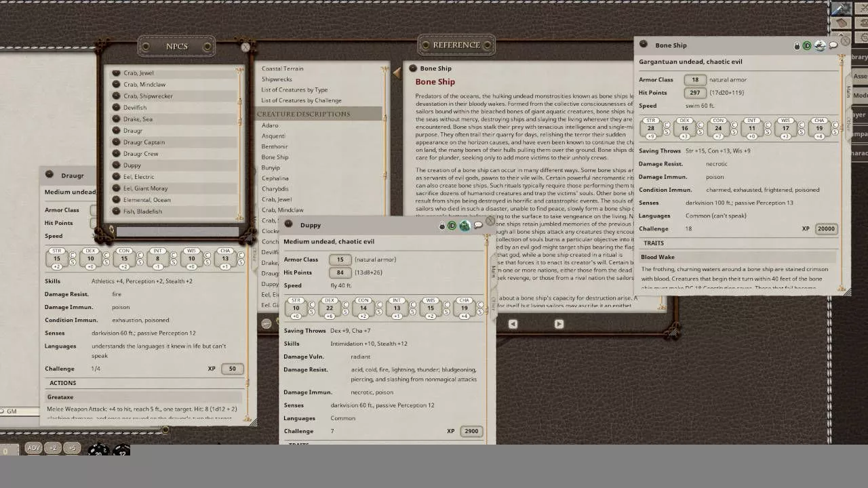Viewport: 868px width, 488px height.
Task: Roll Bone Ship CHA check C button
Action: click(x=835, y=125)
